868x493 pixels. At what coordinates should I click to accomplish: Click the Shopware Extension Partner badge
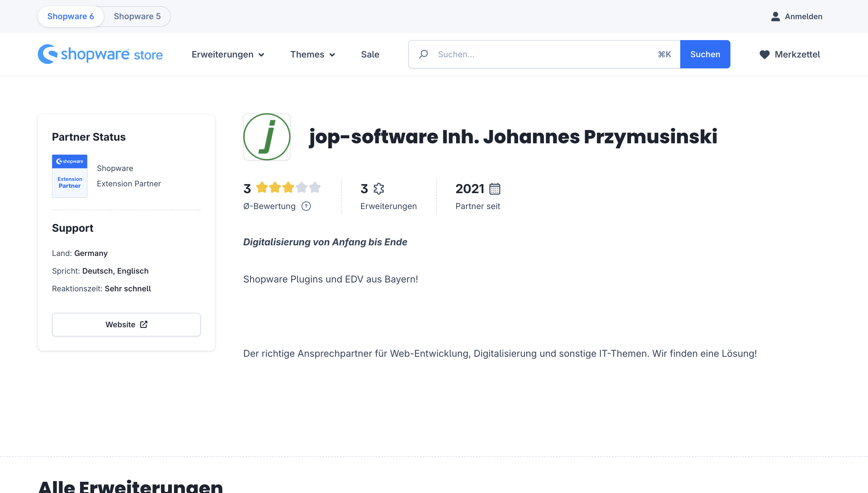[x=69, y=176]
